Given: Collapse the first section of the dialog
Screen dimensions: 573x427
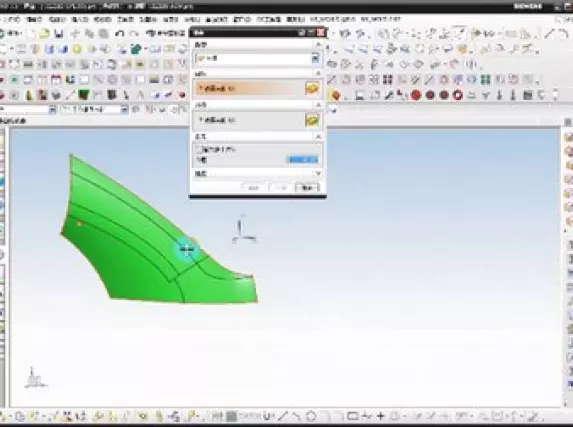Looking at the screenshot, I should (318, 45).
